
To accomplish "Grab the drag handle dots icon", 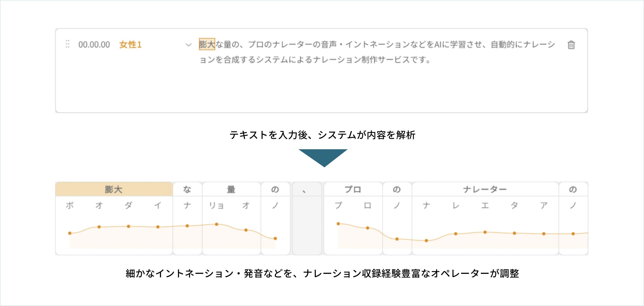I will [68, 44].
